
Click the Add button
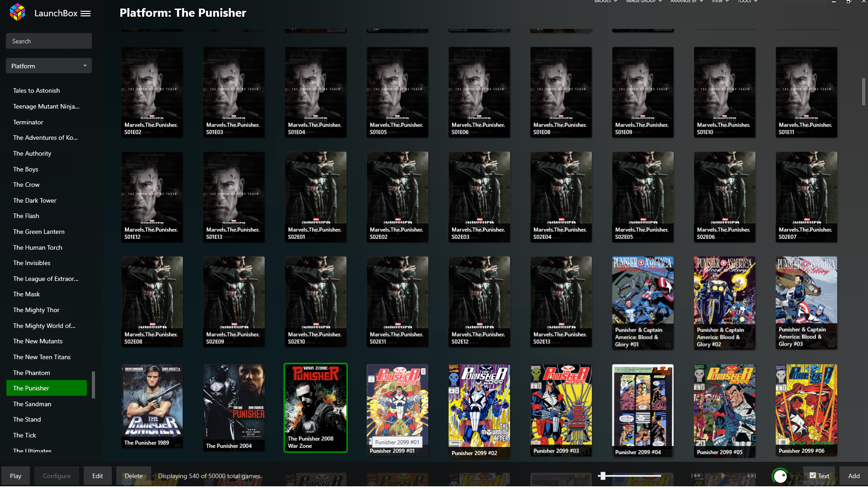click(854, 476)
